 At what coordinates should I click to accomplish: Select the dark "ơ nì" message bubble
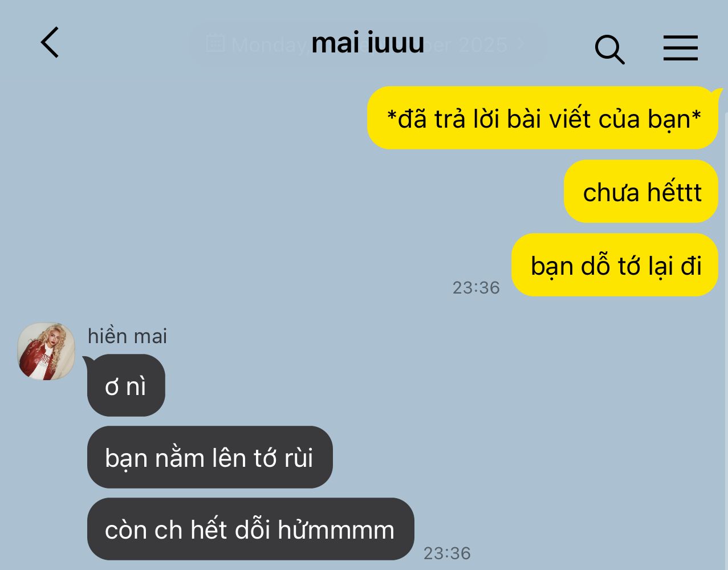click(126, 385)
